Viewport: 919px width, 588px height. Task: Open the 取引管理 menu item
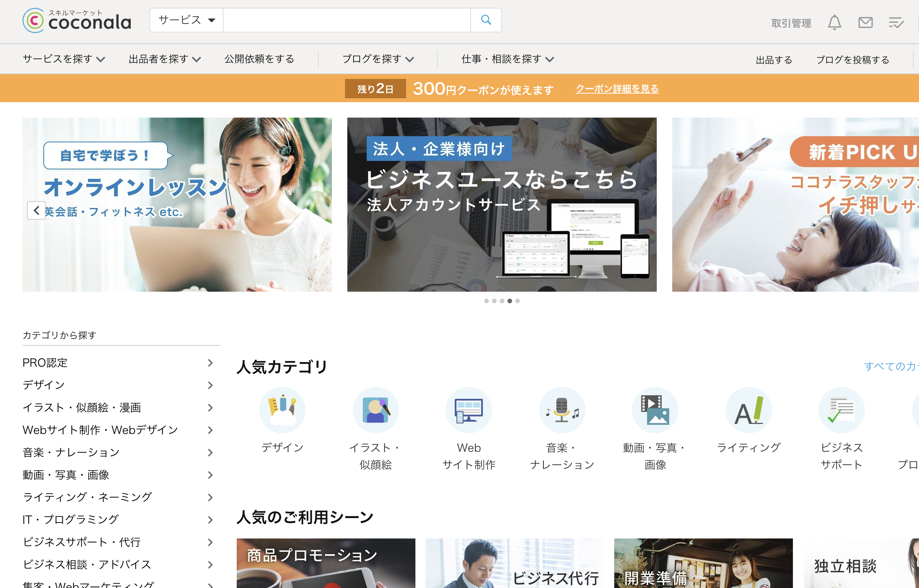coord(791,23)
